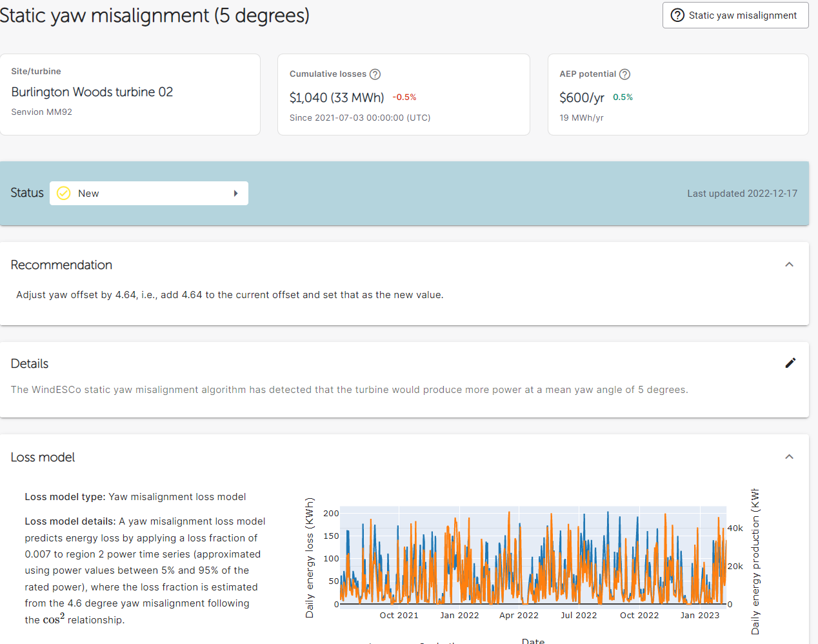The image size is (818, 644).
Task: Click the Site/turbine card label
Action: (36, 71)
